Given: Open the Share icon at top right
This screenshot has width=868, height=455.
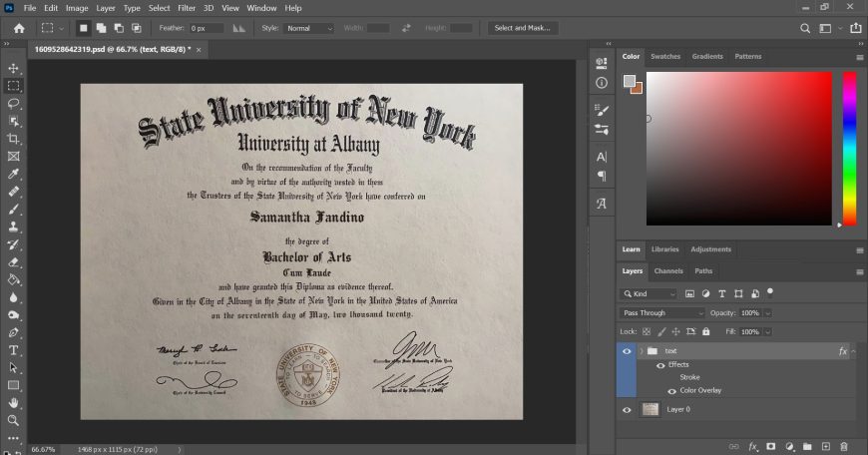Looking at the screenshot, I should point(856,28).
